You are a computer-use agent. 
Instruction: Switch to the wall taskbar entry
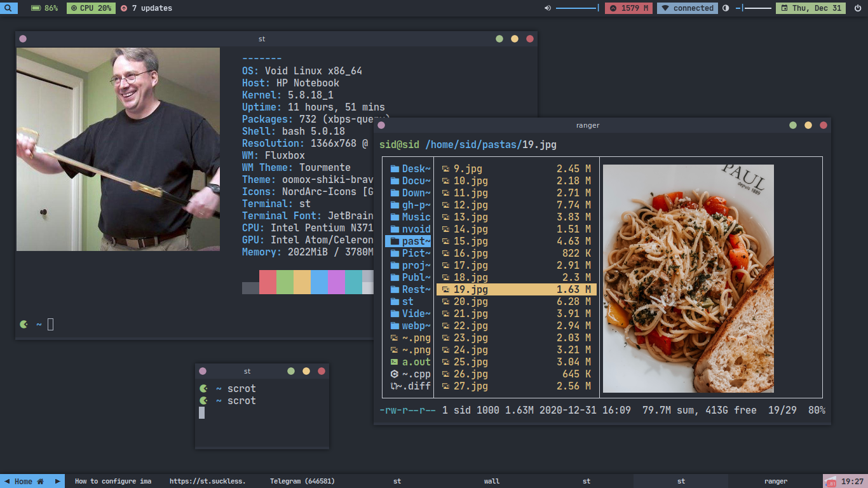[x=492, y=481]
